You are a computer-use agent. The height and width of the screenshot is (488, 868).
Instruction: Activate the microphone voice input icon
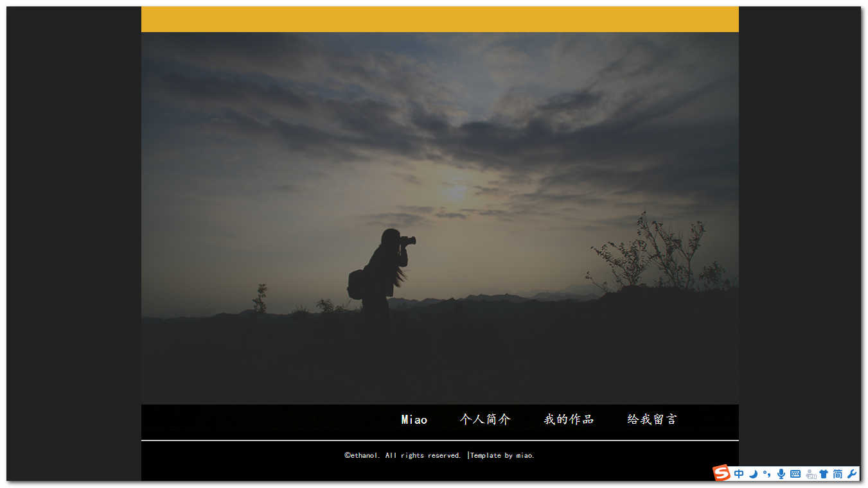[x=781, y=474]
